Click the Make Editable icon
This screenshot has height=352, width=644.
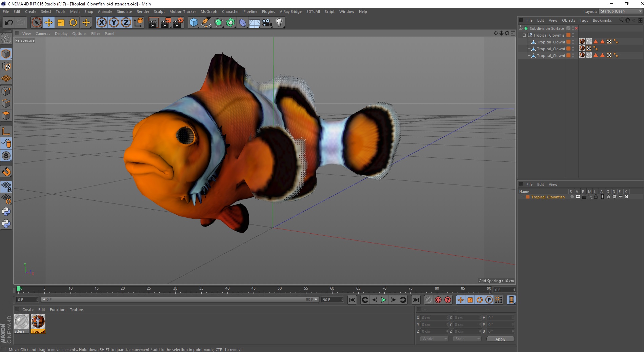pos(6,39)
